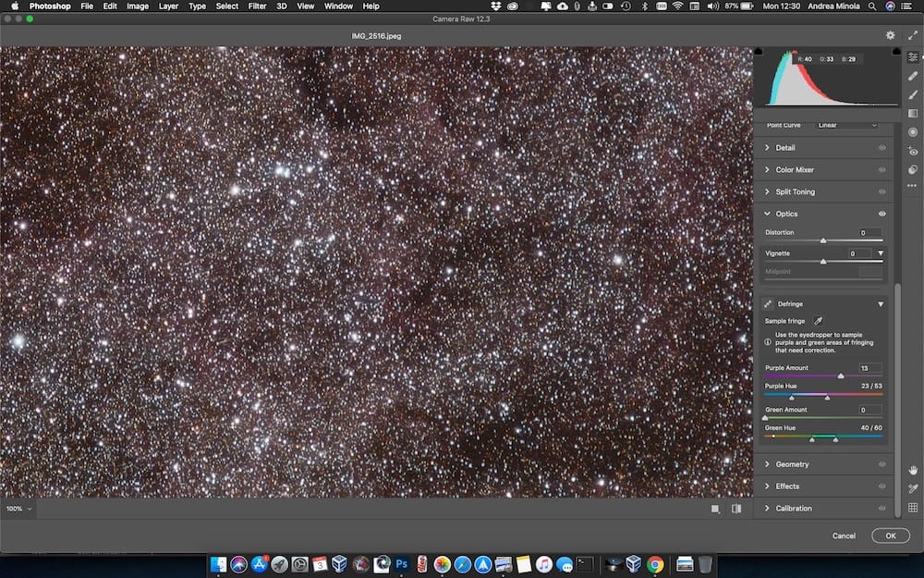
Task: Click the OK button
Action: click(x=889, y=535)
